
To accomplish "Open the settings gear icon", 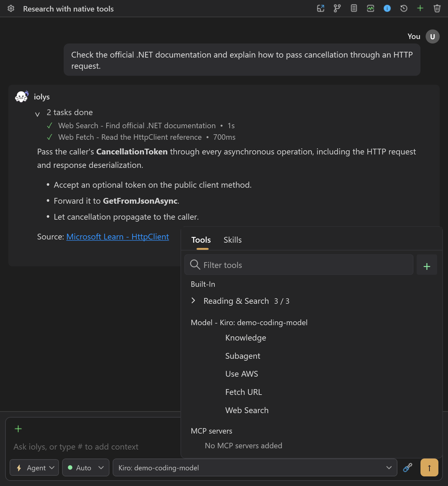I will click(11, 9).
